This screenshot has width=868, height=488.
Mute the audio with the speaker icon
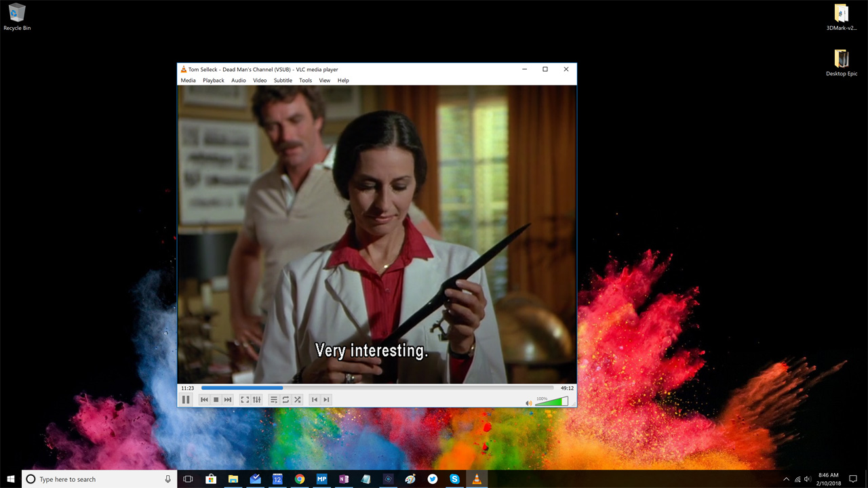coord(528,402)
